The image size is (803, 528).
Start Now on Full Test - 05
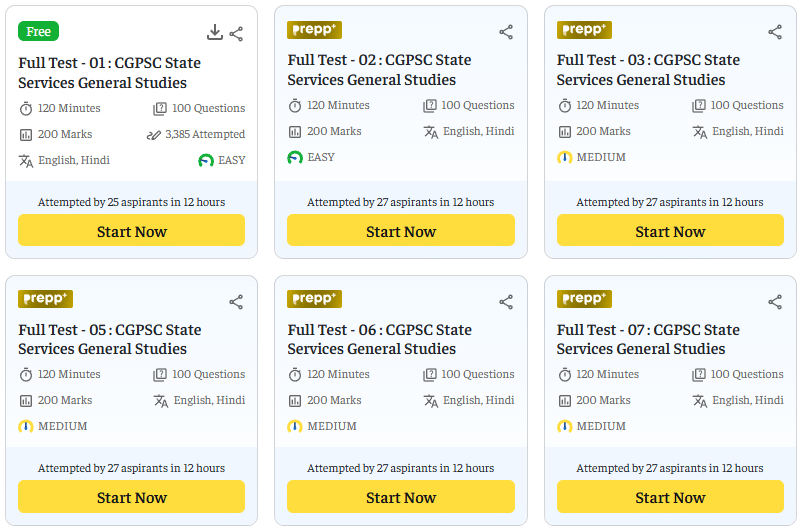click(132, 497)
